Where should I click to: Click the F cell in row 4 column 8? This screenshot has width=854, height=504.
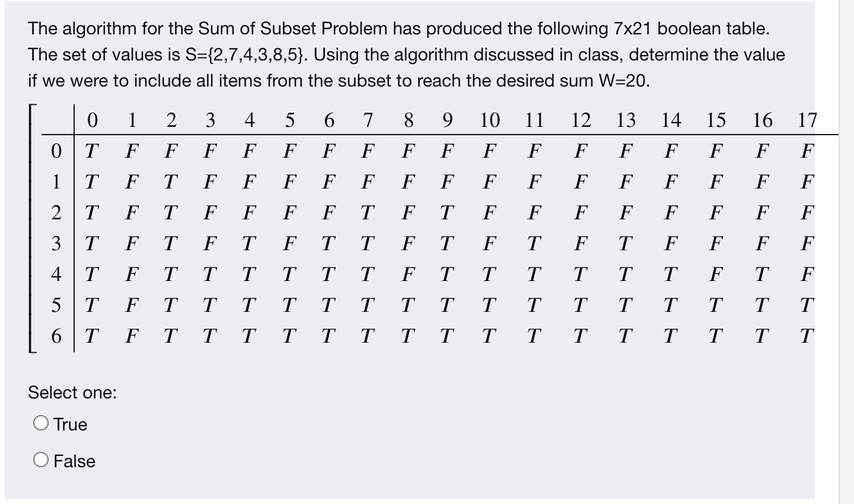pyautogui.click(x=407, y=273)
